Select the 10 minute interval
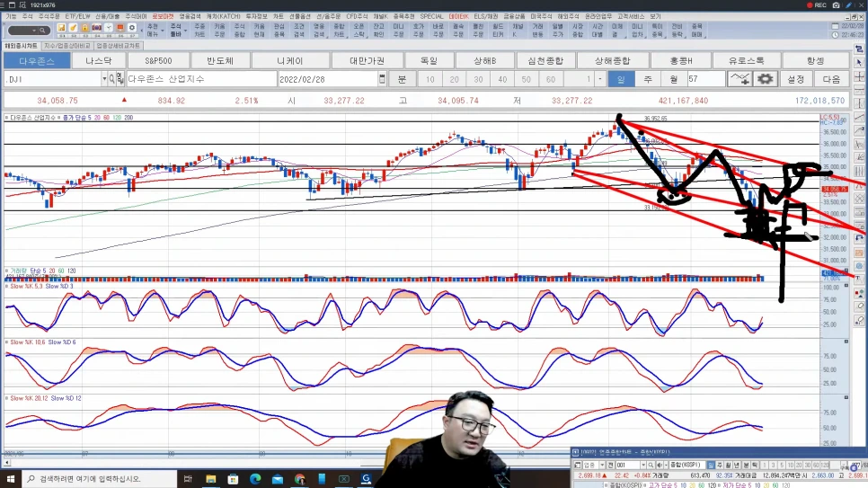This screenshot has height=488, width=868. [x=430, y=79]
